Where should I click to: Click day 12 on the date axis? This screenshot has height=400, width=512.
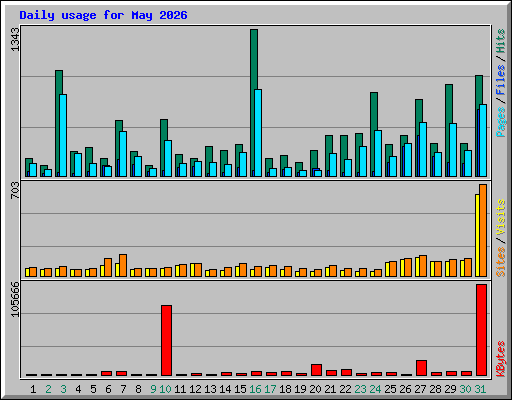click(195, 389)
